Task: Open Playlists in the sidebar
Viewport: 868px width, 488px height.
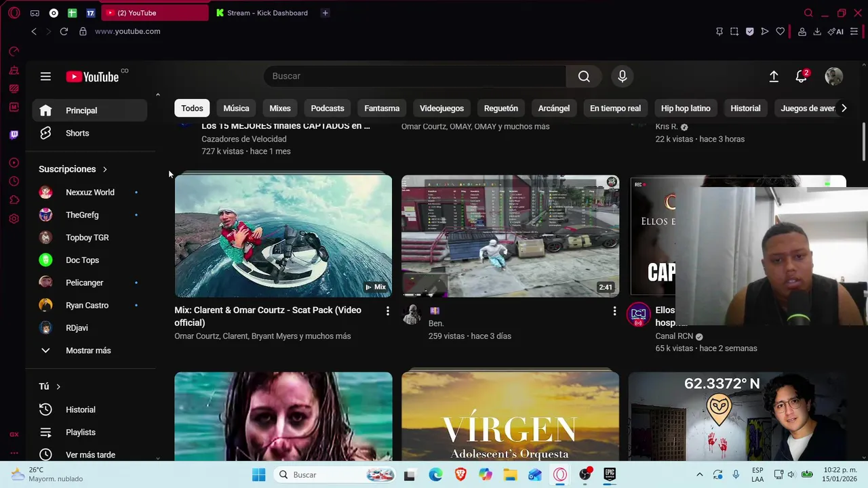Action: 90,432
